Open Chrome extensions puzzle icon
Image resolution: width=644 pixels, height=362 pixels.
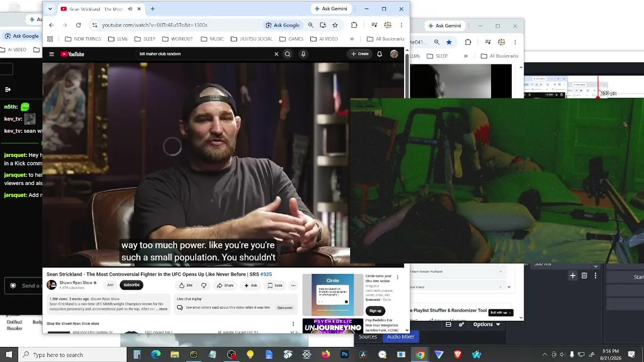tap(354, 25)
